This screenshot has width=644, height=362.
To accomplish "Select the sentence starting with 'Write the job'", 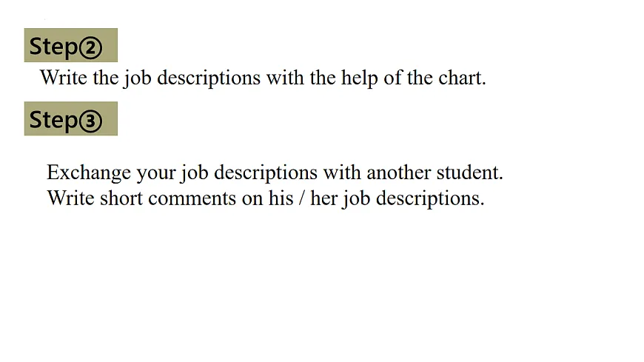I will coord(263,78).
